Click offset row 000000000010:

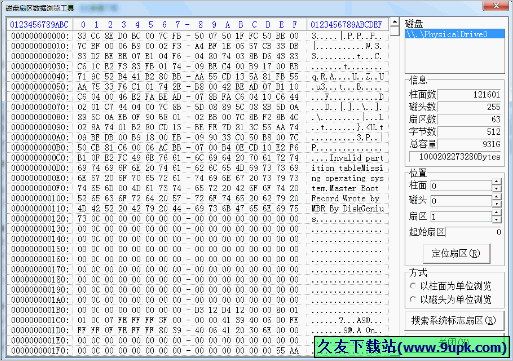[40, 46]
